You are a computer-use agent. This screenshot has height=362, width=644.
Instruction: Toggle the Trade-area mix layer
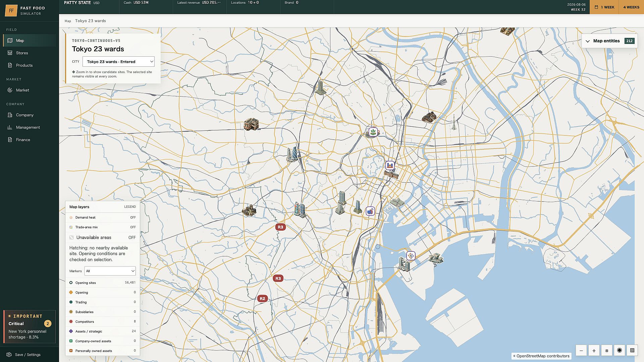(x=102, y=227)
